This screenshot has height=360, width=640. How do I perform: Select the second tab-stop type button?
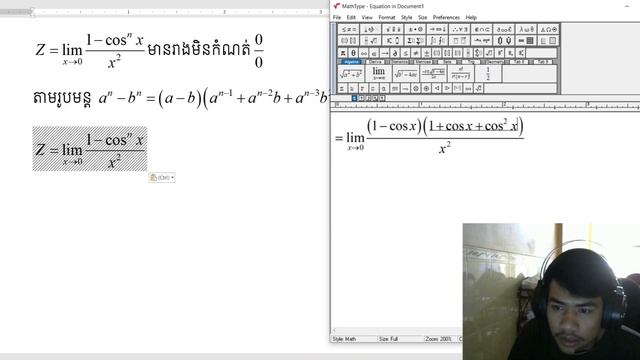361,98
